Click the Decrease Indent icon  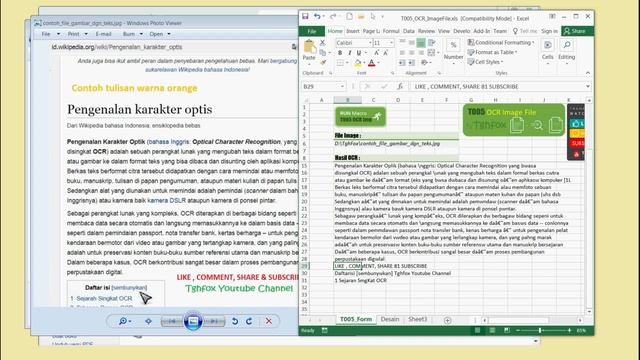[402, 62]
